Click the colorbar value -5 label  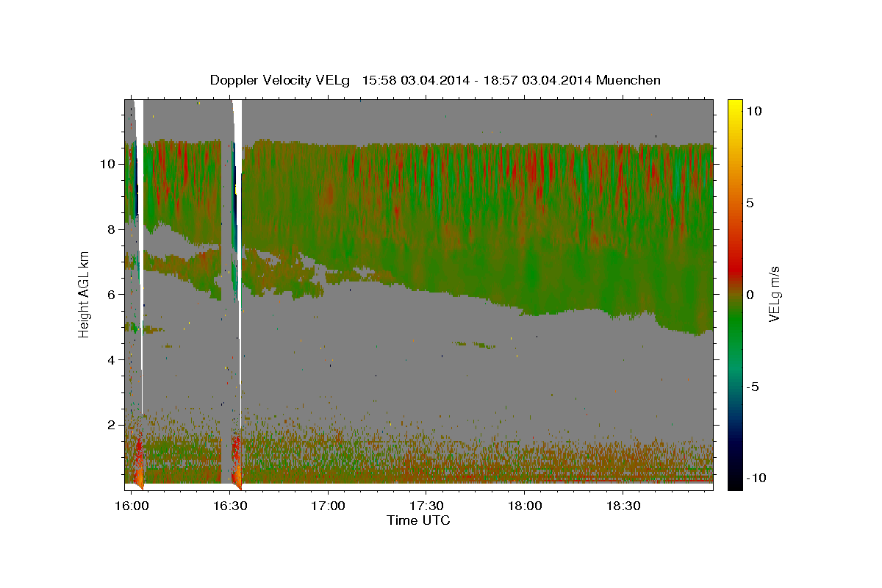pos(753,386)
